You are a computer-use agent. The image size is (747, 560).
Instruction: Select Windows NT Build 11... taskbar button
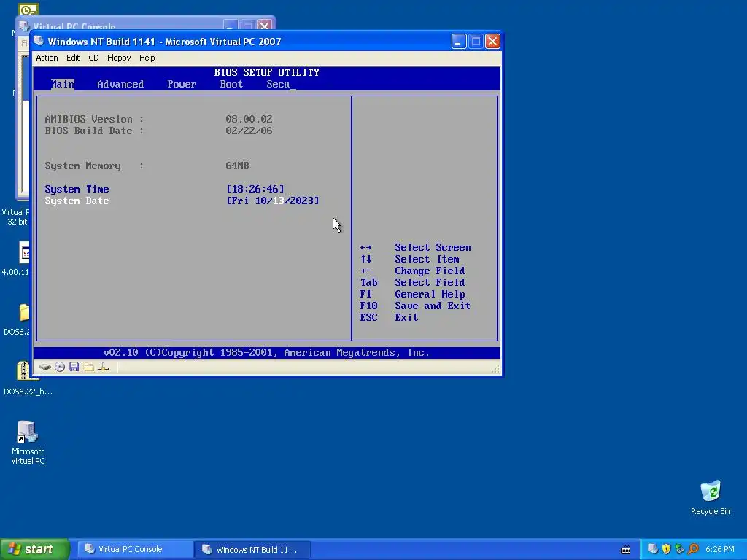(252, 550)
